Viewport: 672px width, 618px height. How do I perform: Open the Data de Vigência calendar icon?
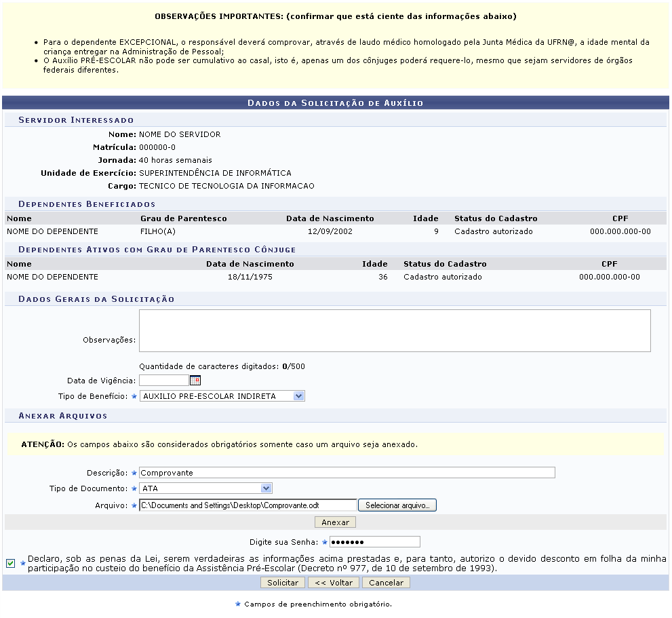(196, 380)
